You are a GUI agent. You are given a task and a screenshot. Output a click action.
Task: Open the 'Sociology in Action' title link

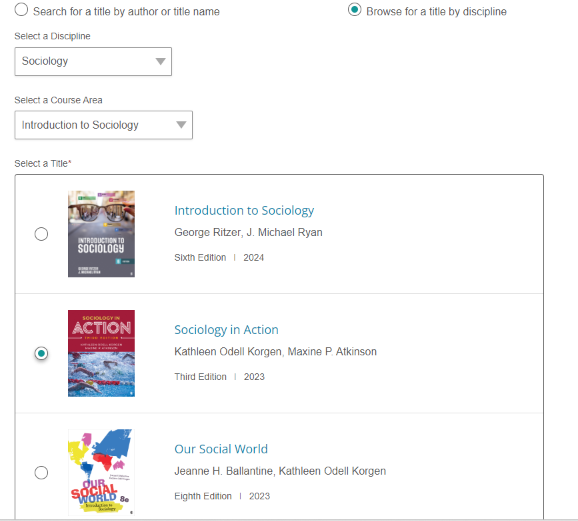click(226, 330)
